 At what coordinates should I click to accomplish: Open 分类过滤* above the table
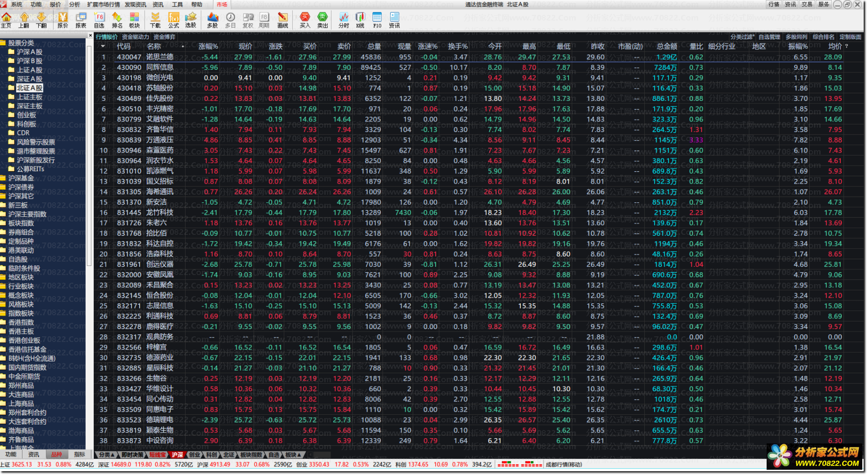742,37
